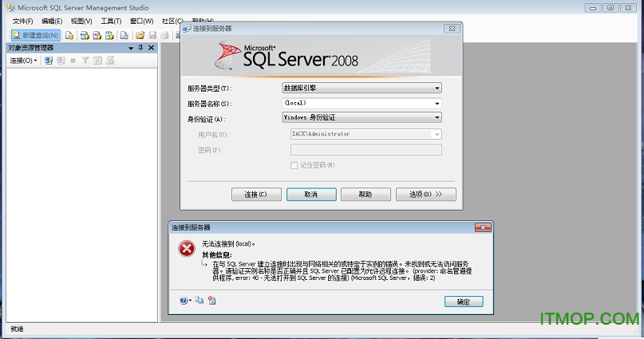Screen dimensions: 644x339
Task: Click the SSMS app icon in title bar
Action: coord(10,8)
